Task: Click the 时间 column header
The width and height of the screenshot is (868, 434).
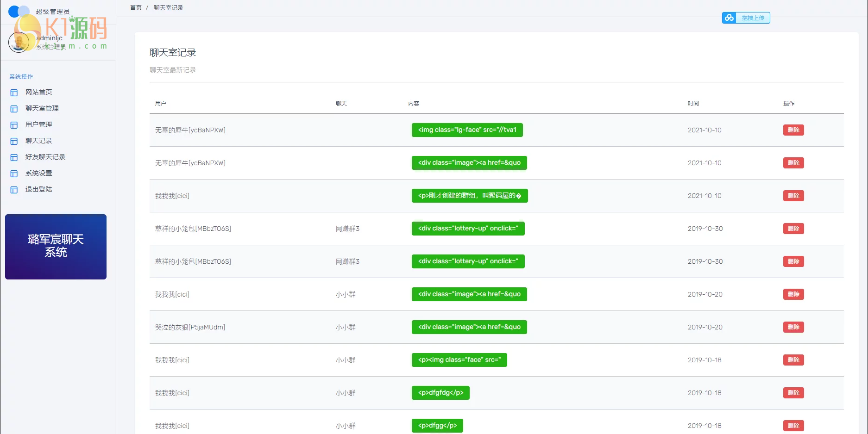Action: (x=693, y=104)
